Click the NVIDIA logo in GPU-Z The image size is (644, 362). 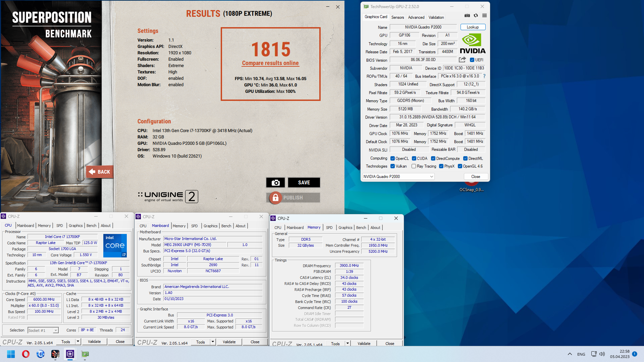click(473, 44)
